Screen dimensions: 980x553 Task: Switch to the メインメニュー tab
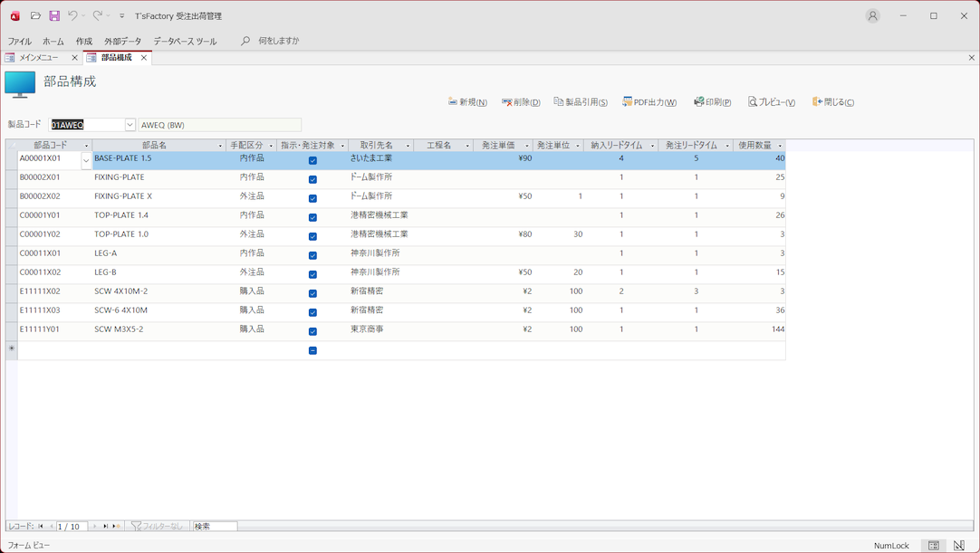pyautogui.click(x=39, y=58)
